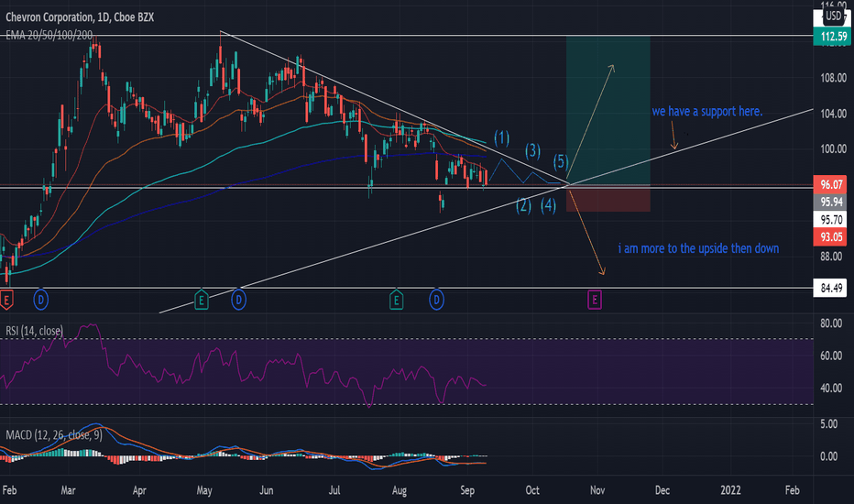The width and height of the screenshot is (854, 504).
Task: Click the 95.94 gray price label
Action: pyautogui.click(x=831, y=203)
